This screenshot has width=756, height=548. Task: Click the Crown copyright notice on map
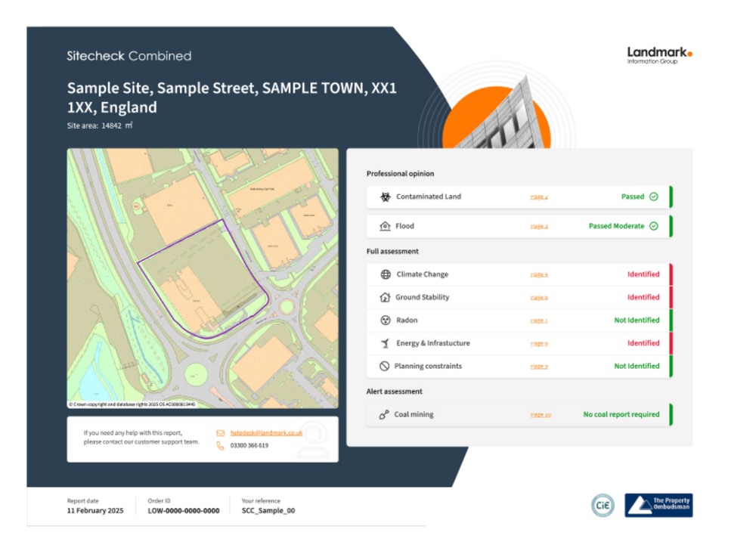132,405
